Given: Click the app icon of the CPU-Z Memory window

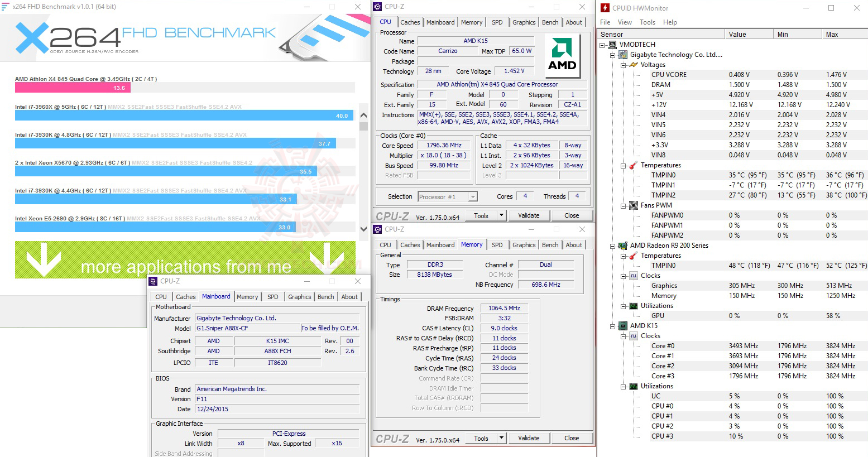Looking at the screenshot, I should click(378, 229).
